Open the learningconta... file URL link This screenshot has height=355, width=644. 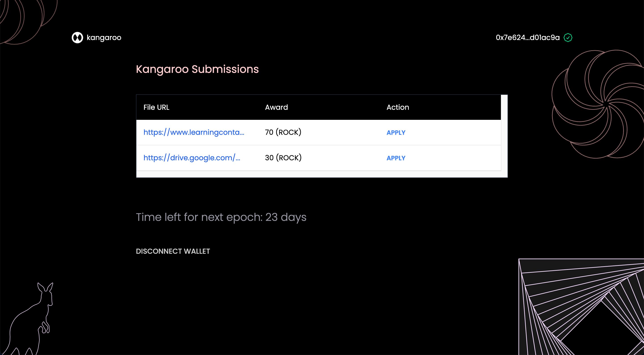[194, 132]
